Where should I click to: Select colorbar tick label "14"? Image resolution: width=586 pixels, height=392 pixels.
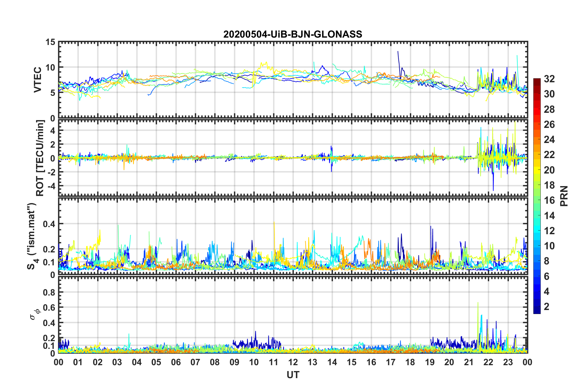click(549, 216)
